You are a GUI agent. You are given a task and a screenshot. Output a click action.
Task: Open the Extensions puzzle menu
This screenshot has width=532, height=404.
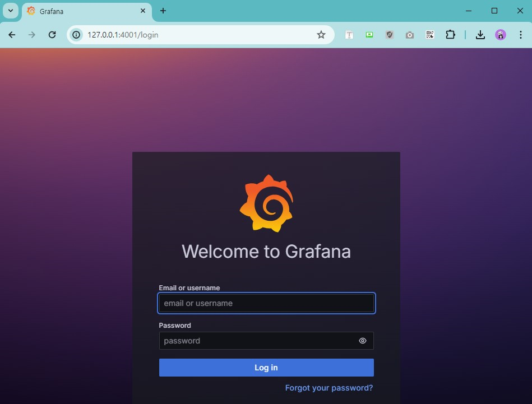pos(450,35)
